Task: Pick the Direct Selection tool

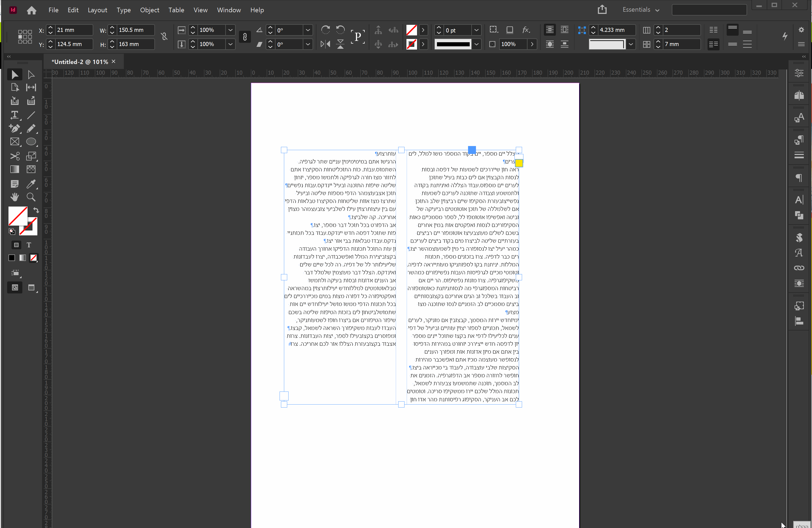Action: [31, 75]
